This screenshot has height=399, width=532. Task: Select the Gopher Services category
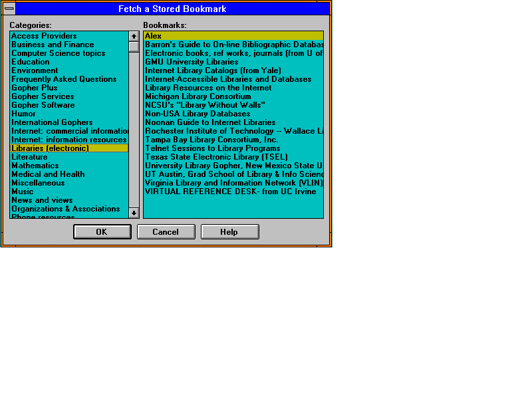click(69, 96)
